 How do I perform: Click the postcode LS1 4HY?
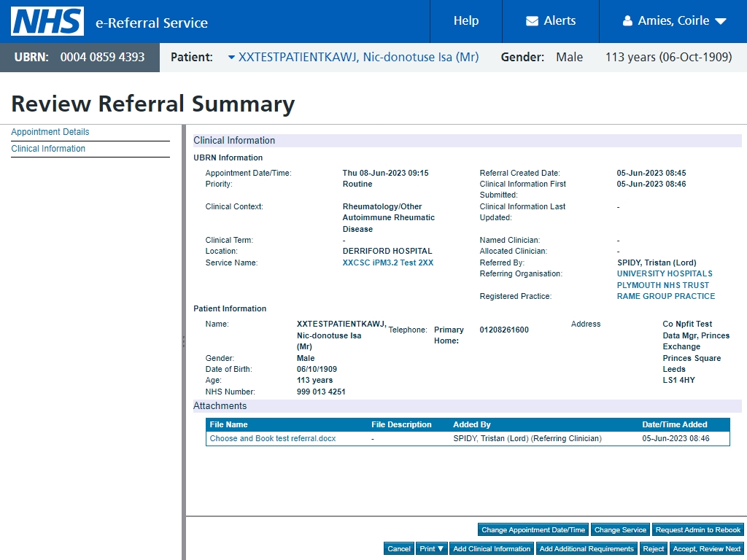pyautogui.click(x=679, y=381)
